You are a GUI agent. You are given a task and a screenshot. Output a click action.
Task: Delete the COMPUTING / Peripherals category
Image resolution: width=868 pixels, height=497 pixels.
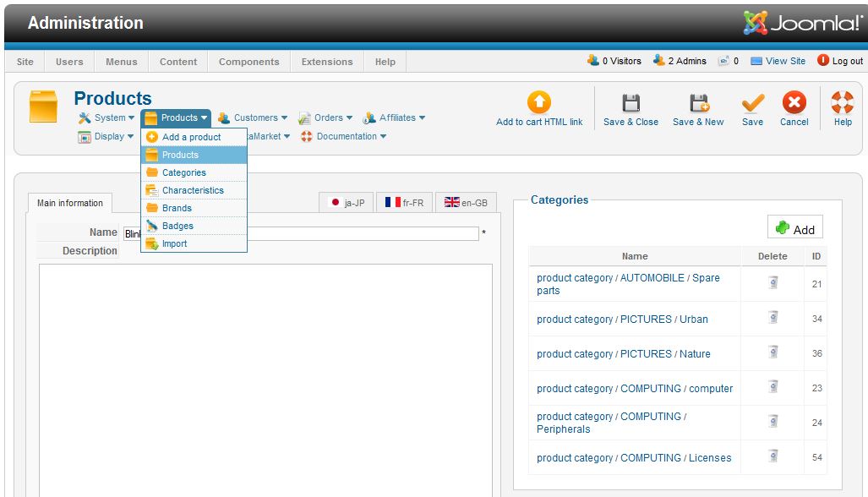pos(773,422)
